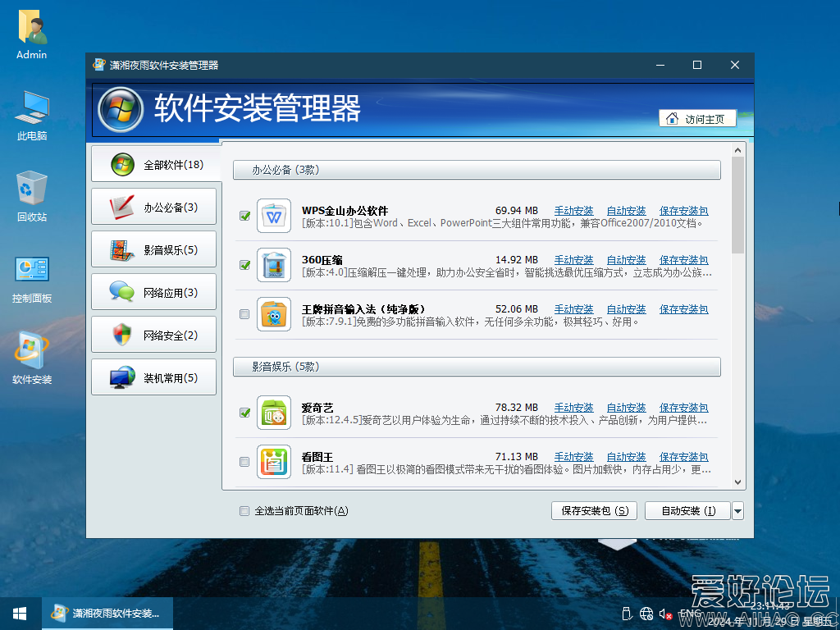Click 手动安装 link for 看图王
The image size is (840, 630).
point(573,458)
